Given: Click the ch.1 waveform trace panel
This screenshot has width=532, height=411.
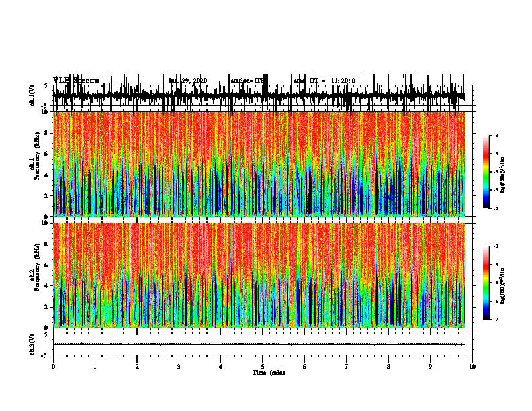Looking at the screenshot, I should (263, 95).
